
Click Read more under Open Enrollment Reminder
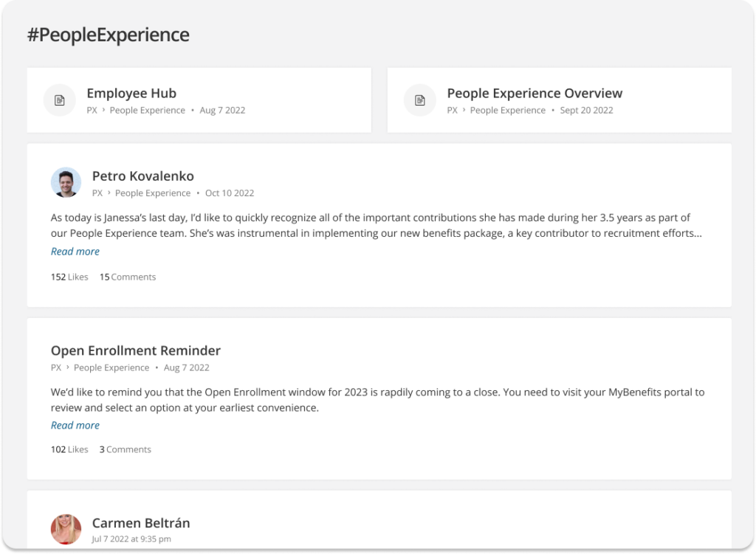75,426
